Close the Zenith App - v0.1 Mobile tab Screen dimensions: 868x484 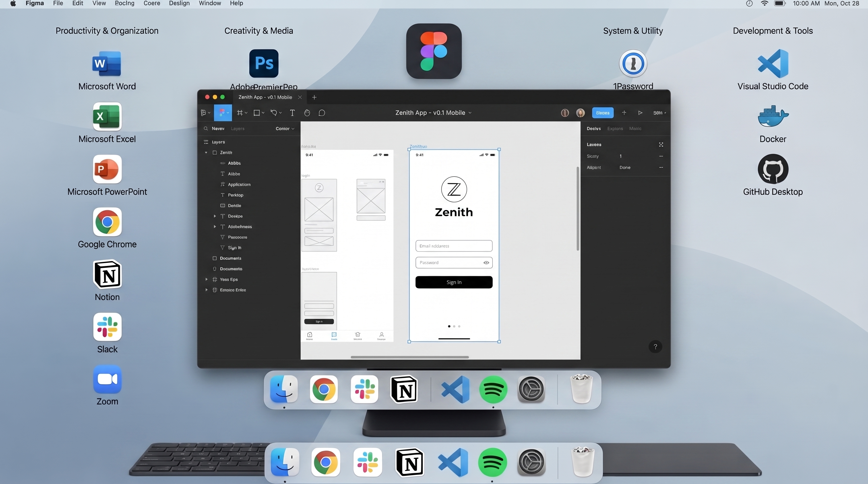point(300,97)
